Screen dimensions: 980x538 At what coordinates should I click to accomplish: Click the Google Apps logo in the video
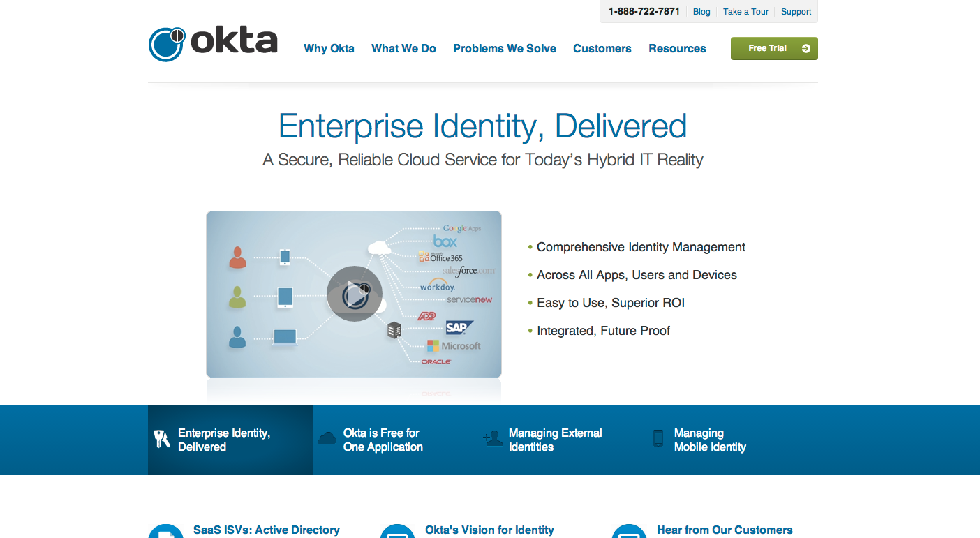pos(462,228)
